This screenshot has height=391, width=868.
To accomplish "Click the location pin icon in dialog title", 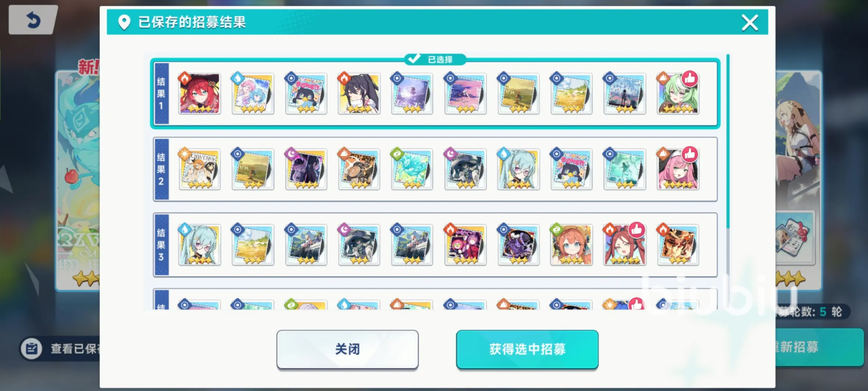I will point(124,22).
